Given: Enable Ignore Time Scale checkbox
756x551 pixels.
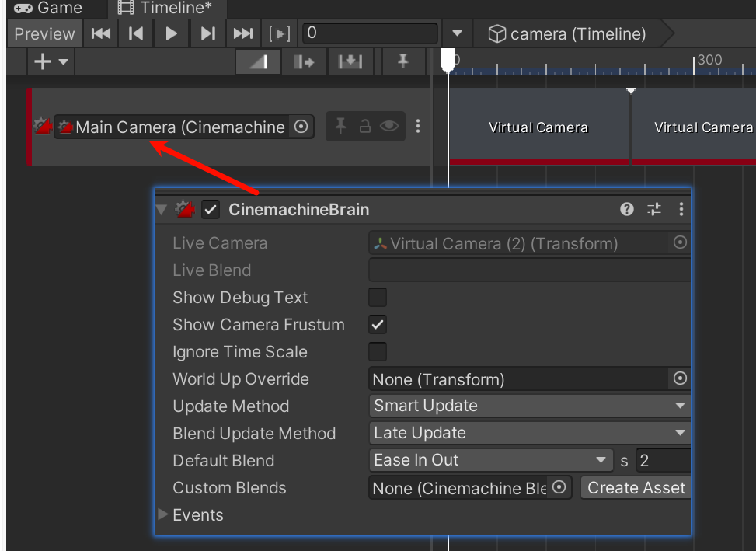Looking at the screenshot, I should 378,351.
